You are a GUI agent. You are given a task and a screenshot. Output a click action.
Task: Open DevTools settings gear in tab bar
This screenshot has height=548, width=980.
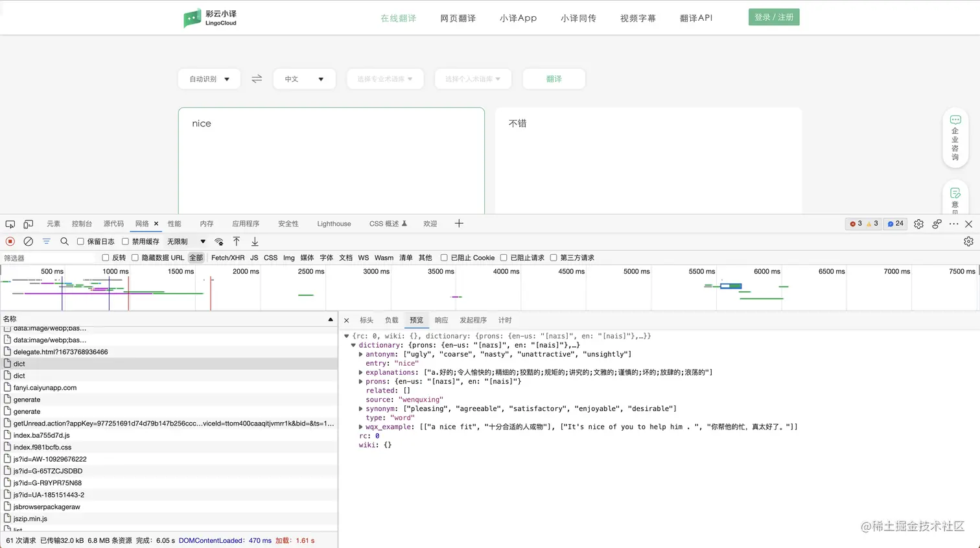(918, 224)
